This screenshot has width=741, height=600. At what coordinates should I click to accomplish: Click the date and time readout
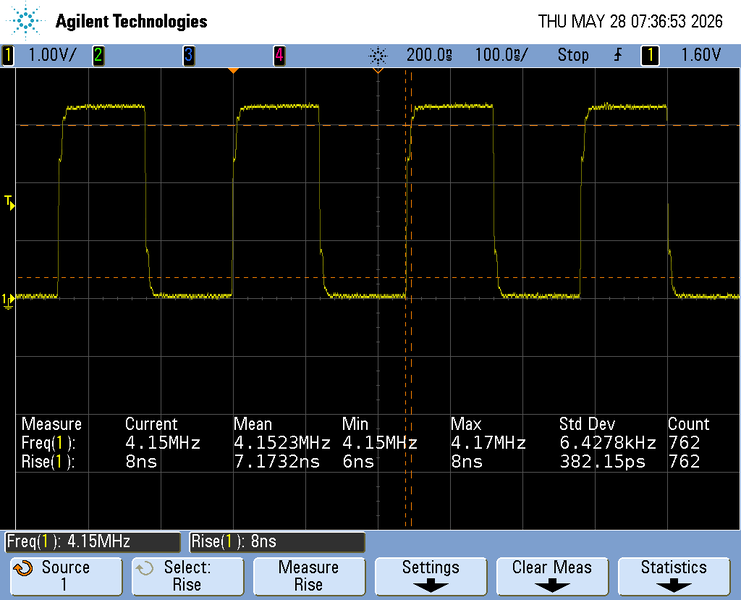coord(630,21)
